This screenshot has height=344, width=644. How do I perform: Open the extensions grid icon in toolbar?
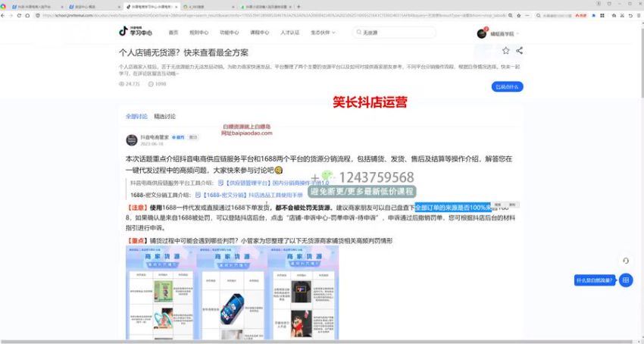click(602, 15)
